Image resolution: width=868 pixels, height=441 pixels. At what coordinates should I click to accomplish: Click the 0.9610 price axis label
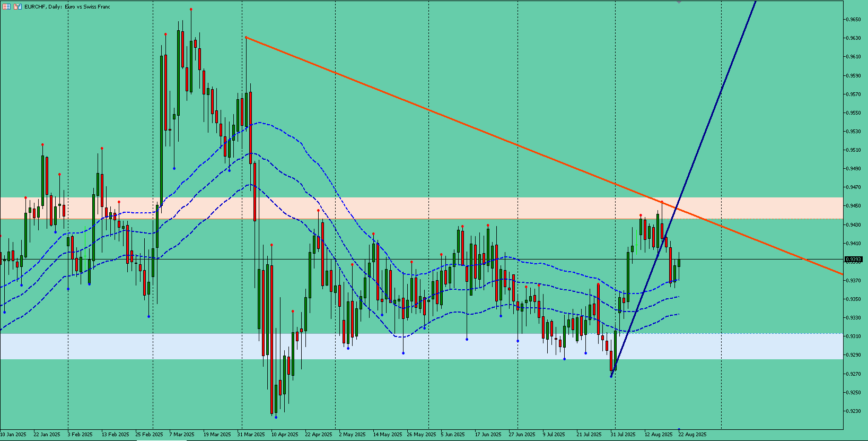853,57
